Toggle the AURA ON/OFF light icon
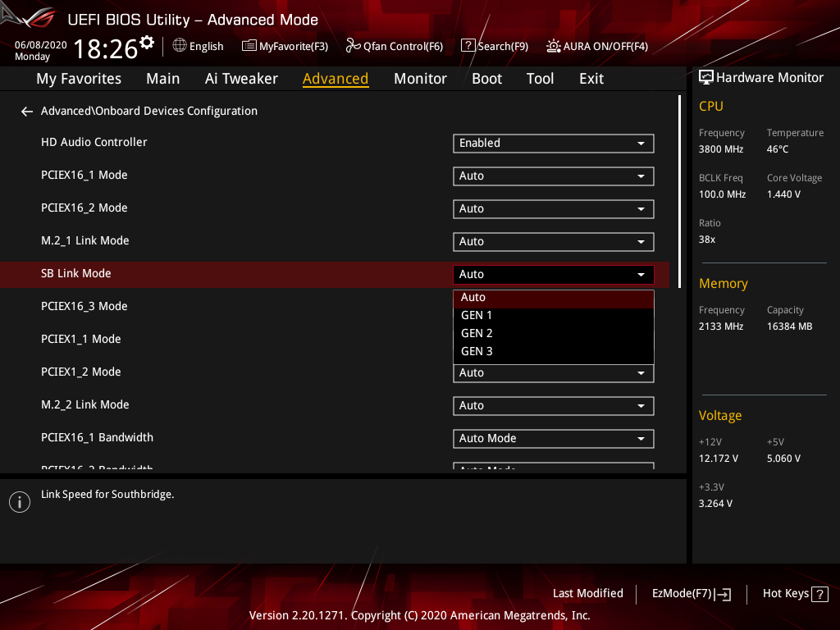Viewport: 840px width, 630px height. point(554,46)
